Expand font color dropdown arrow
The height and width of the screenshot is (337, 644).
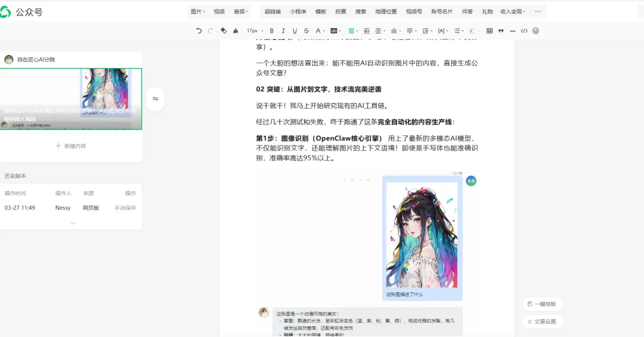click(324, 31)
